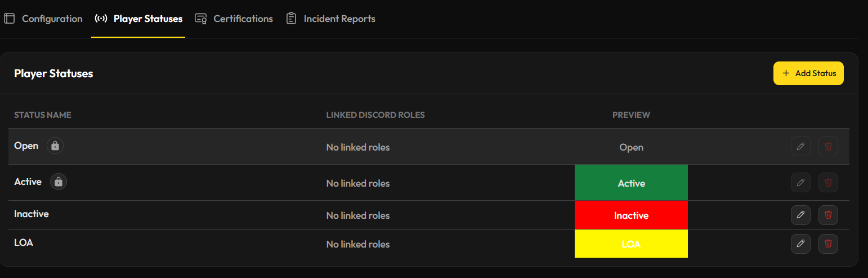
Task: Go to the Incident Reports tab
Action: pyautogui.click(x=331, y=19)
